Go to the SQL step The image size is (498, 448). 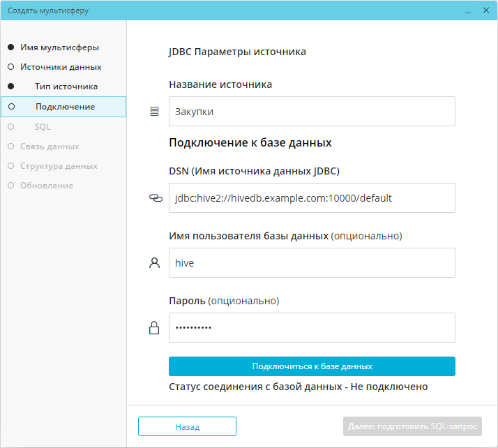tap(43, 127)
